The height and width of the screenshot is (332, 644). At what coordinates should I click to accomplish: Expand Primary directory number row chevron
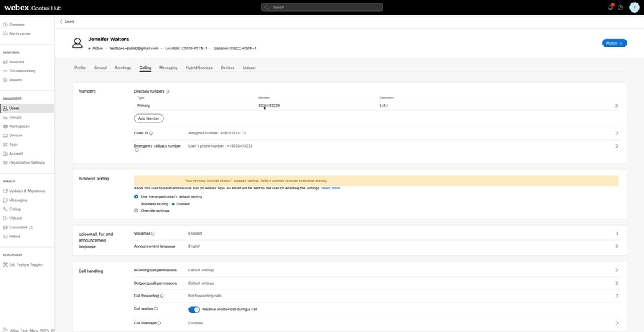616,106
